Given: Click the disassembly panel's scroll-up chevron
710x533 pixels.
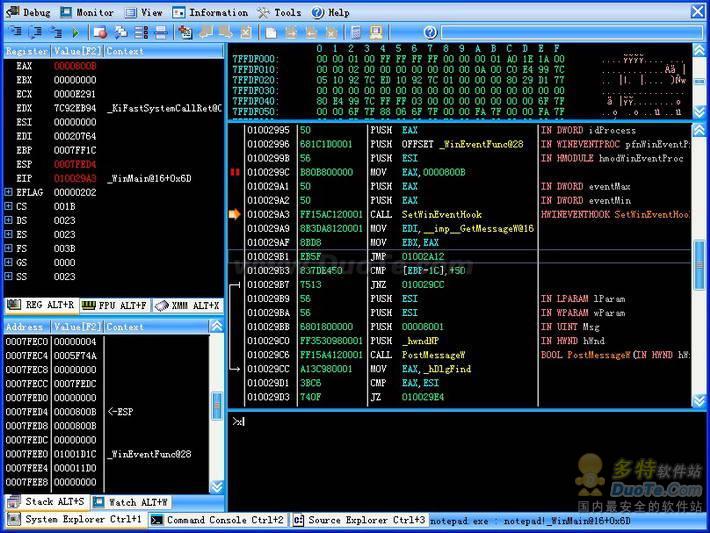Looking at the screenshot, I should click(x=699, y=130).
